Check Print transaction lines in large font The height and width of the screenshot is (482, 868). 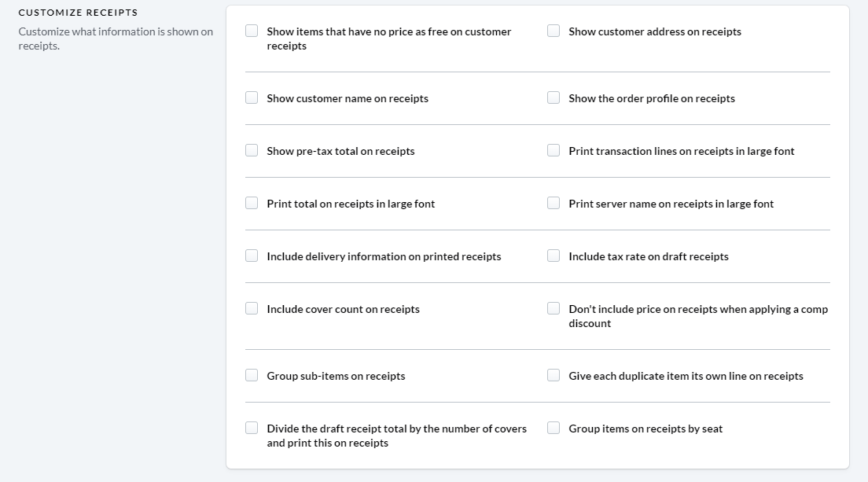pyautogui.click(x=554, y=150)
